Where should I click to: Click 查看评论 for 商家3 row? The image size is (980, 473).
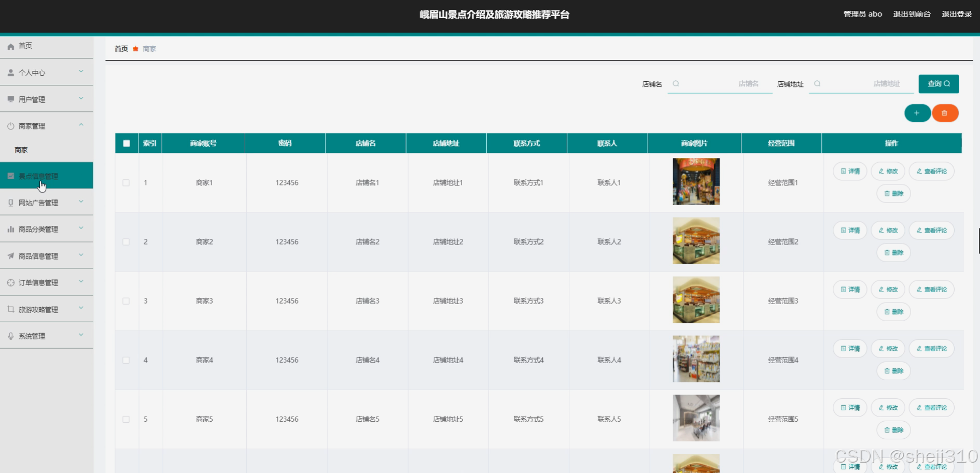click(932, 289)
